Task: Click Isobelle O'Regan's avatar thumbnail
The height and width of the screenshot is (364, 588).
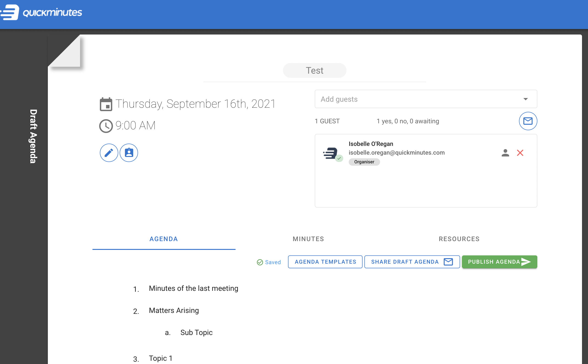Action: [x=332, y=154]
